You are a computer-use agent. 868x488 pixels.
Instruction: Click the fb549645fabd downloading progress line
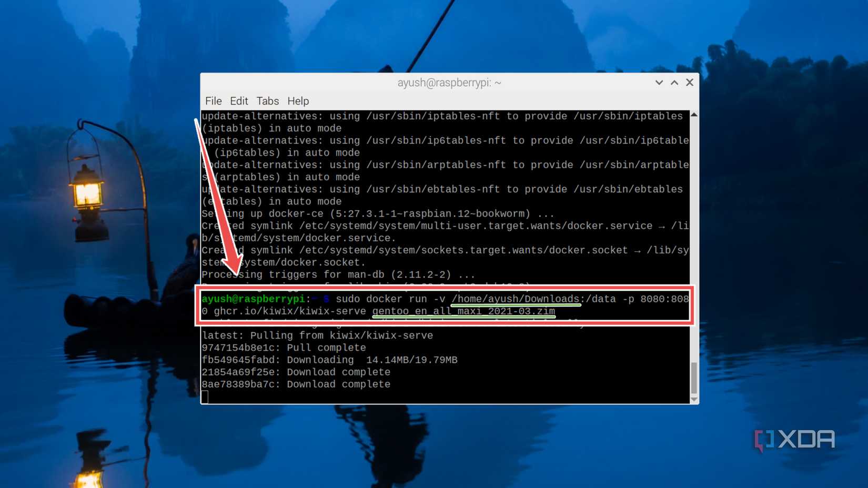click(x=330, y=360)
